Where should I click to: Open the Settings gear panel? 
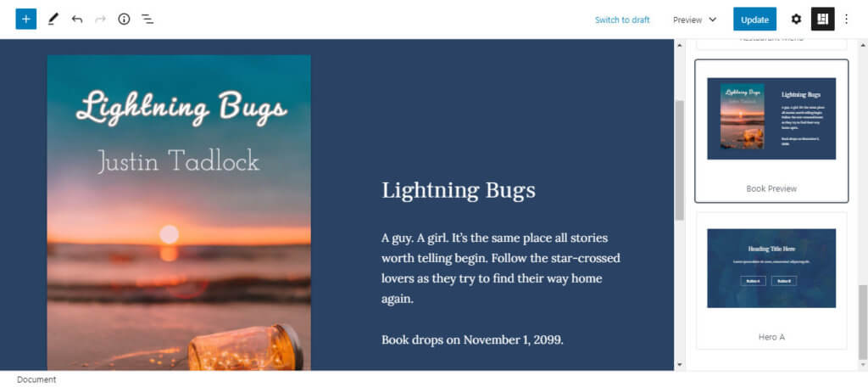(x=796, y=20)
